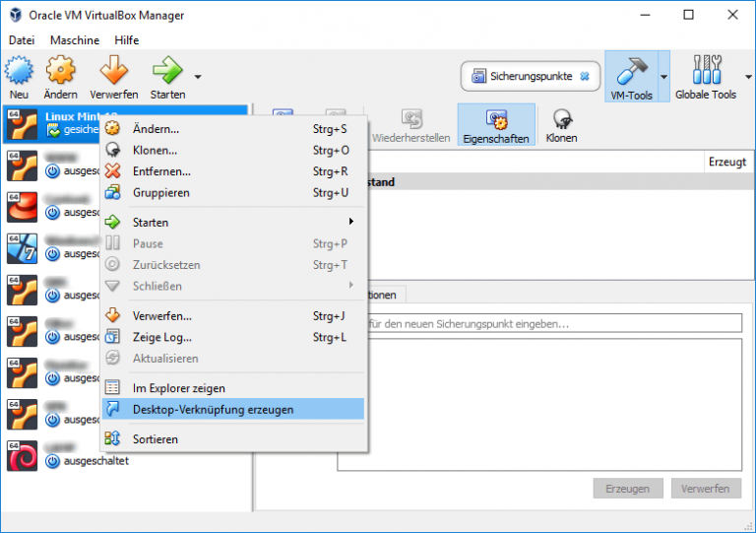The image size is (756, 533).
Task: Expand the Starten submenu in the context menu
Action: 234,223
